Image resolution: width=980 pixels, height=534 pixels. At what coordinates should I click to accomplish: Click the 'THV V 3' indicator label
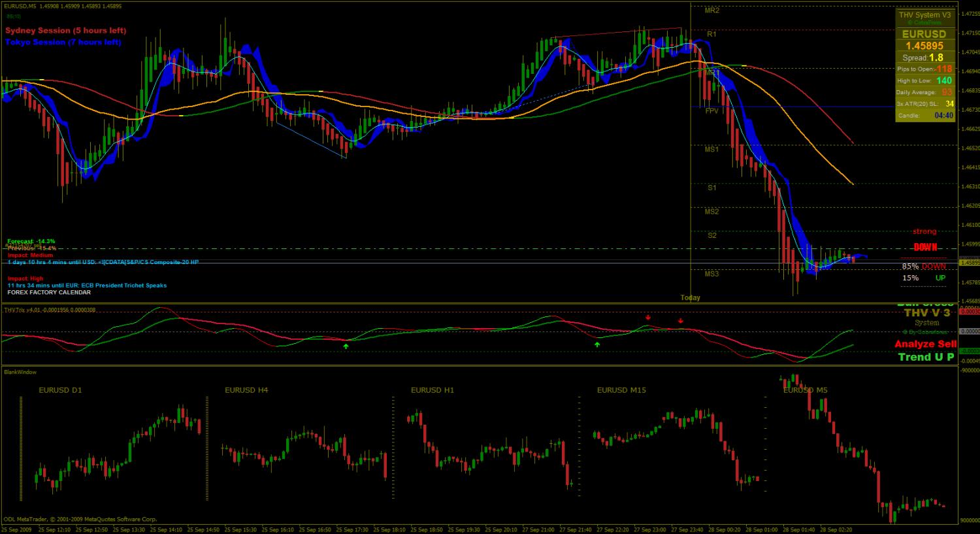926,313
